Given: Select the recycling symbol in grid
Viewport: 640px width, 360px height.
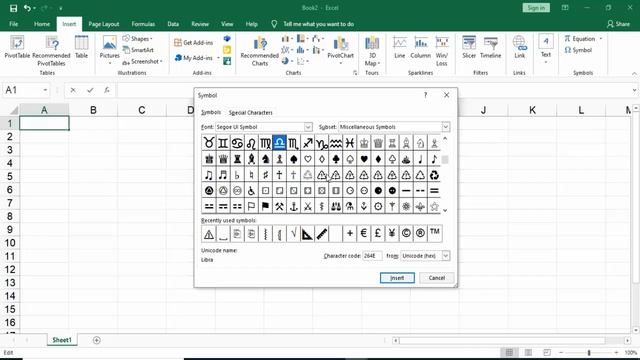Looking at the screenshot, I should pos(434,175).
